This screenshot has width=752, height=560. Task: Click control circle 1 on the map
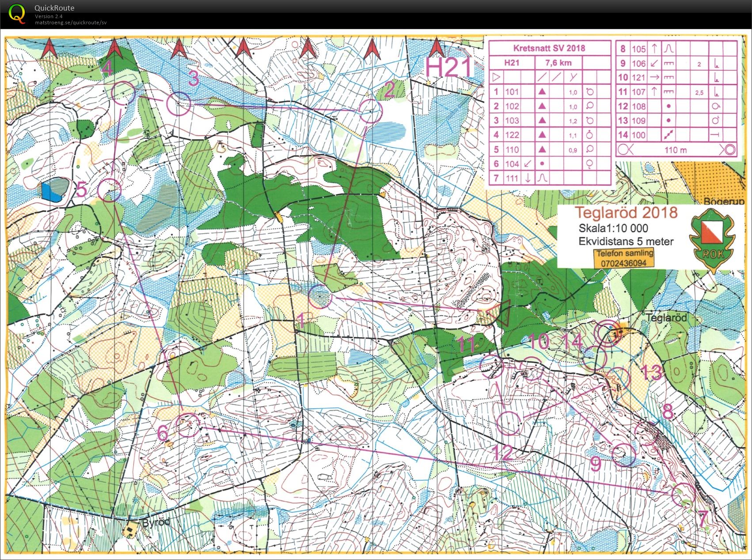(320, 297)
